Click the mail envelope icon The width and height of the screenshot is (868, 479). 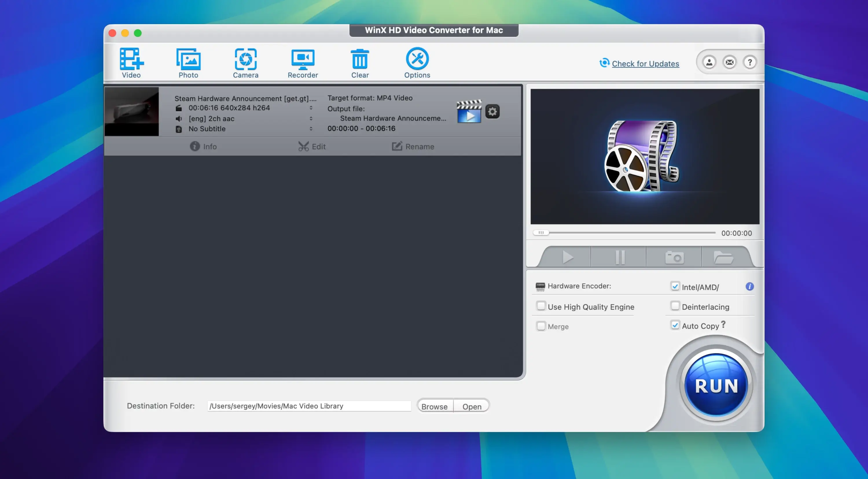point(729,62)
